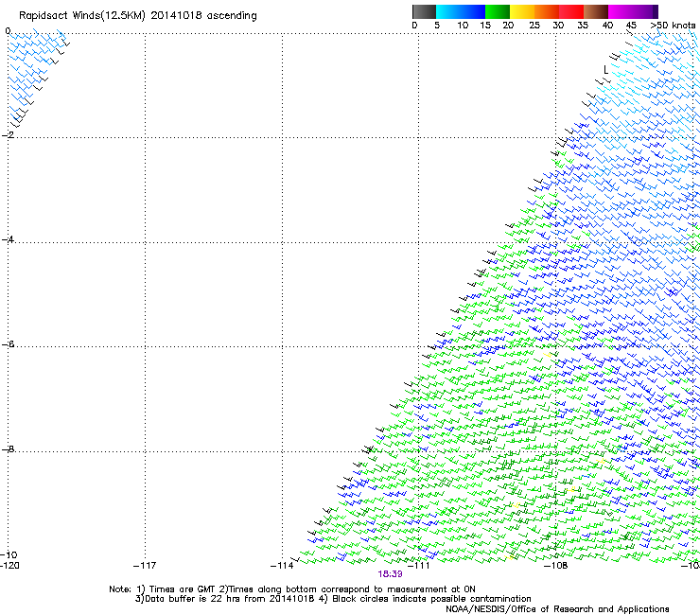The width and height of the screenshot is (700, 615).
Task: Click the -108 longitude axis label
Action: pos(556,566)
